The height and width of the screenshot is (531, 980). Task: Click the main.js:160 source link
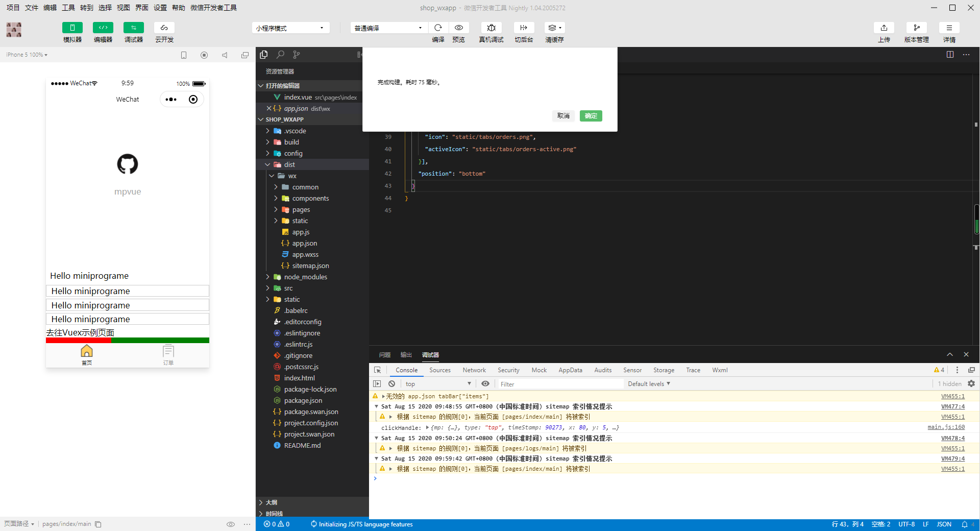[946, 427]
